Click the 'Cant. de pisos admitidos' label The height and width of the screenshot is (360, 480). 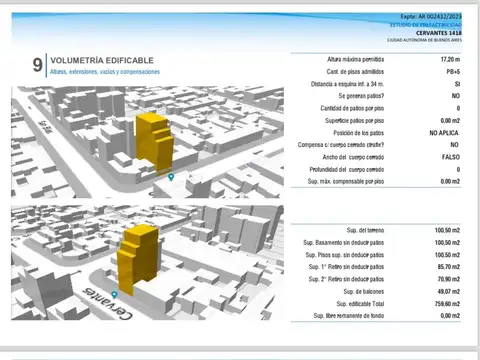[x=355, y=72]
